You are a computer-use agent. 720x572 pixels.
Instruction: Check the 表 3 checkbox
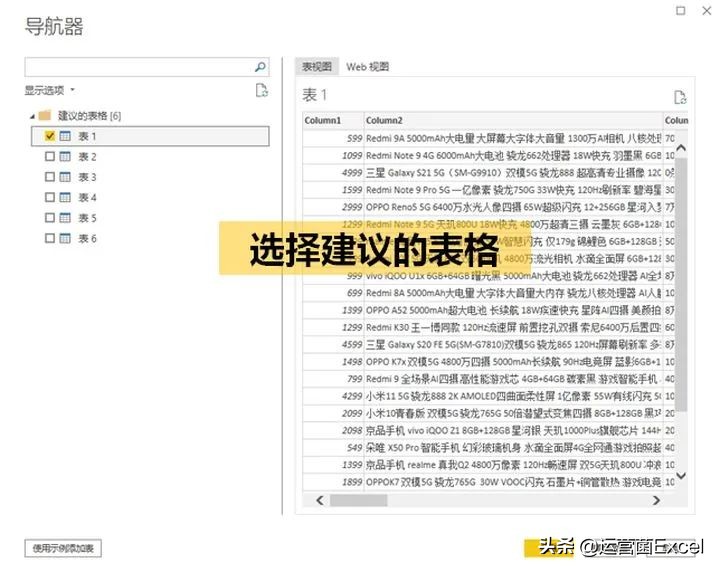50,177
